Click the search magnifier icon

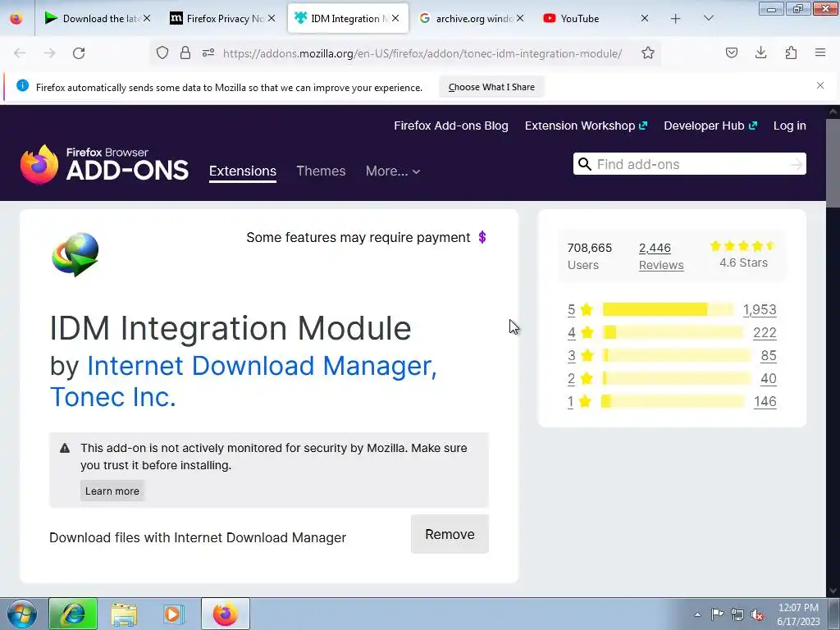coord(584,164)
